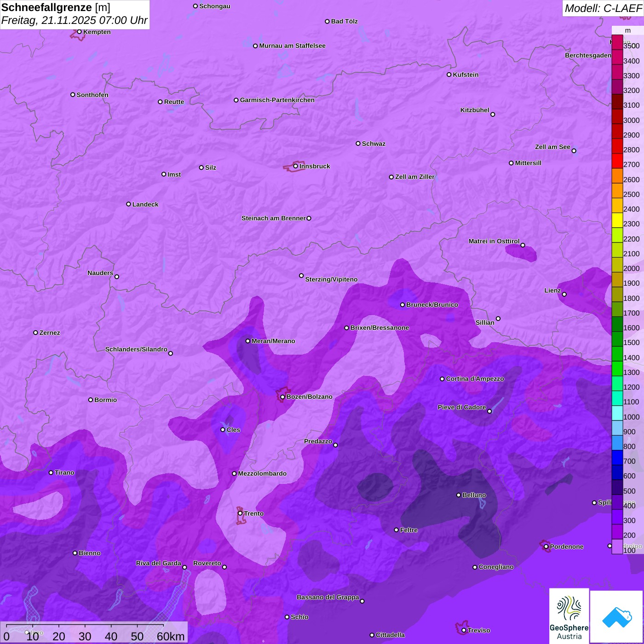Select the Trento city marker dot

240,513
